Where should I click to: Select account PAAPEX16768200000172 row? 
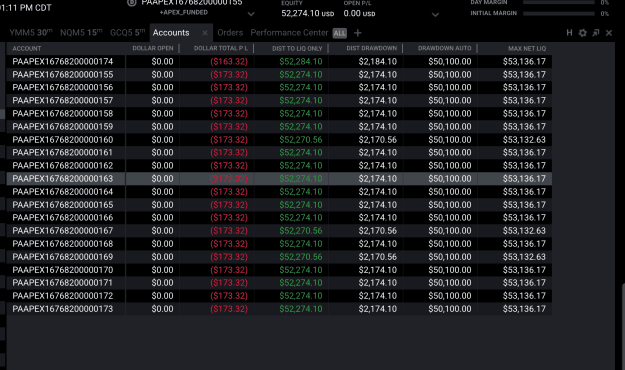tap(279, 296)
